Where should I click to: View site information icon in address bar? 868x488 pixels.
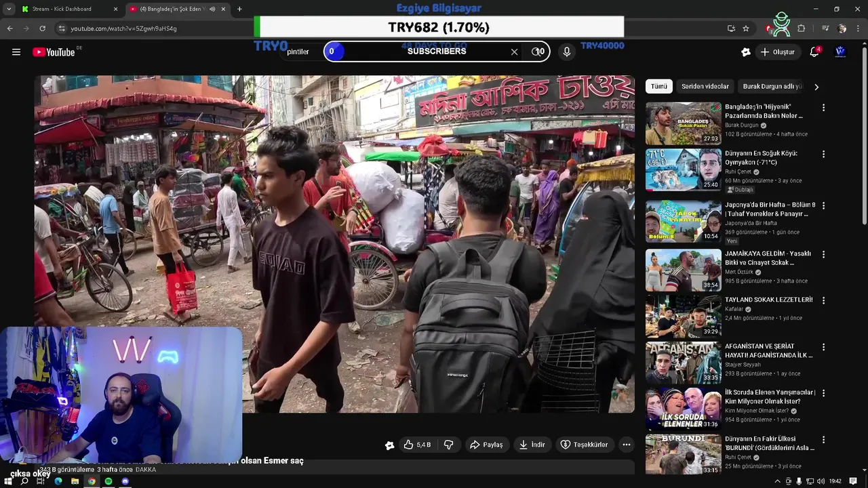[x=62, y=28]
